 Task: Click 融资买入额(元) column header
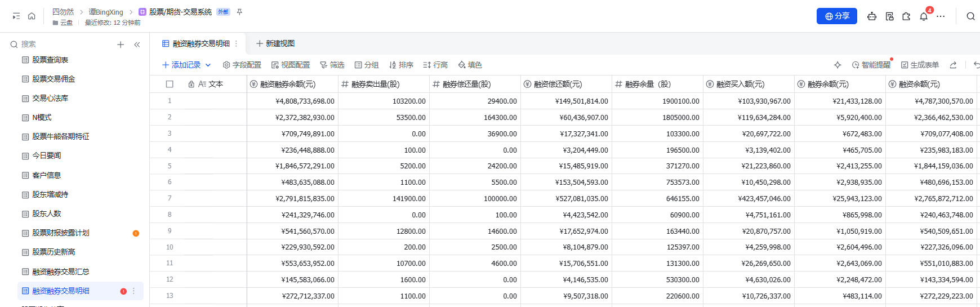tap(749, 84)
